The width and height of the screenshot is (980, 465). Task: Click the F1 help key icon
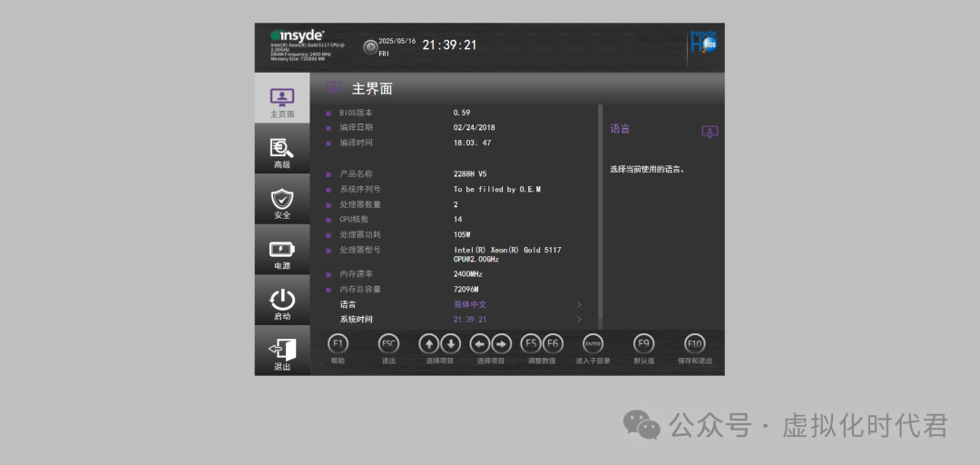338,343
